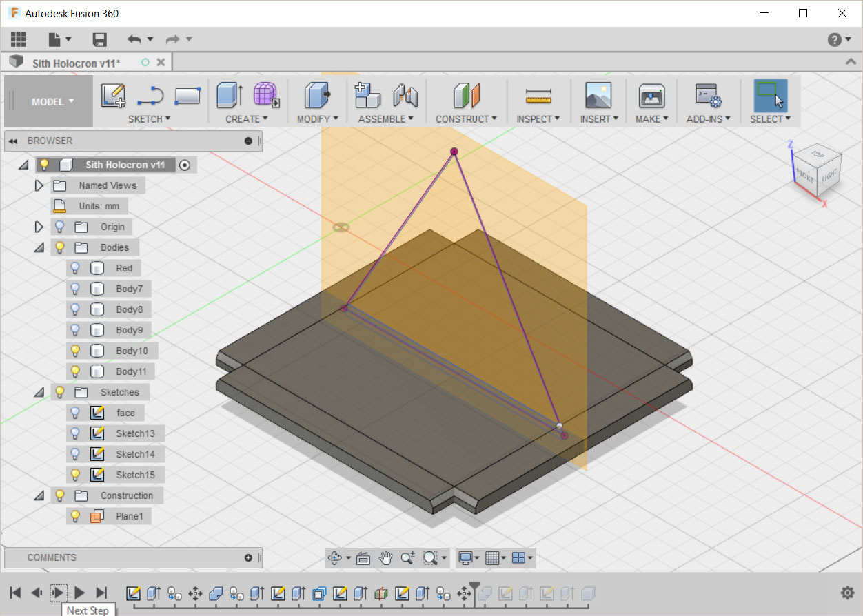Open the data panel grid icon
This screenshot has width=863, height=616.
pos(18,39)
